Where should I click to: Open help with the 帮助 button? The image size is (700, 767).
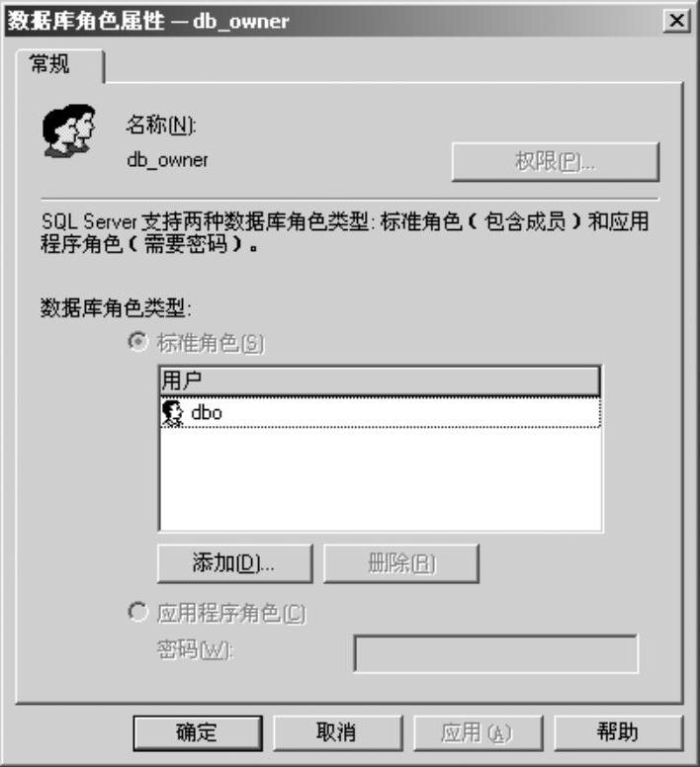618,732
